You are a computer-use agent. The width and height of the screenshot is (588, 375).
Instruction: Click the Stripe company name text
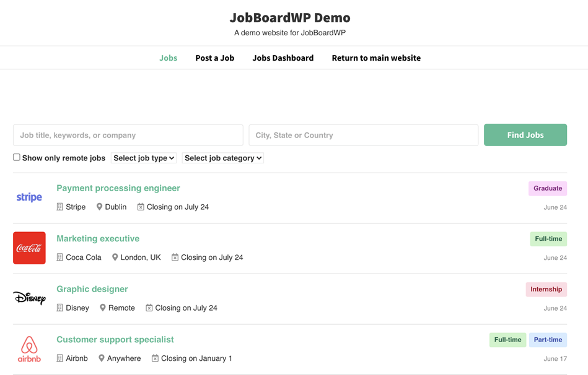[x=76, y=207]
